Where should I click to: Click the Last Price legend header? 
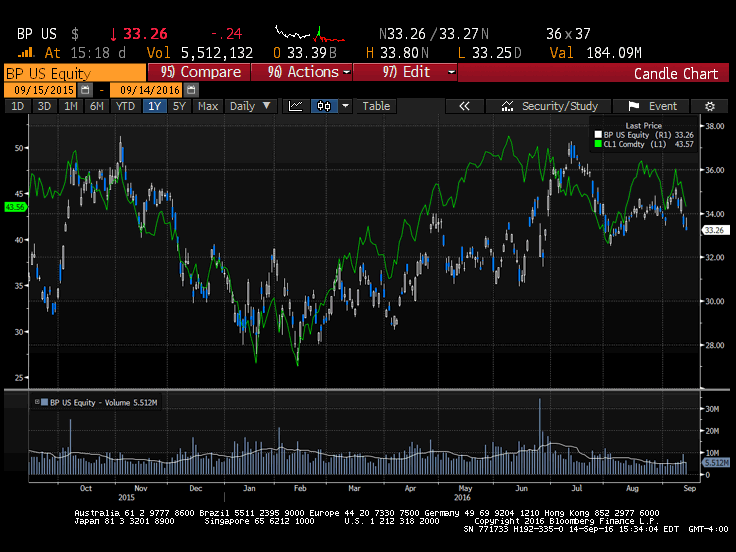pyautogui.click(x=644, y=126)
